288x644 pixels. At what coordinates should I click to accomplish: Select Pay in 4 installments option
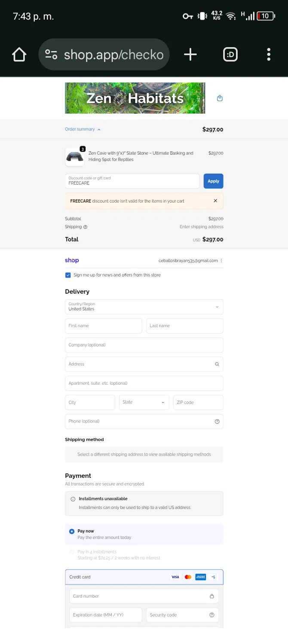tap(72, 552)
